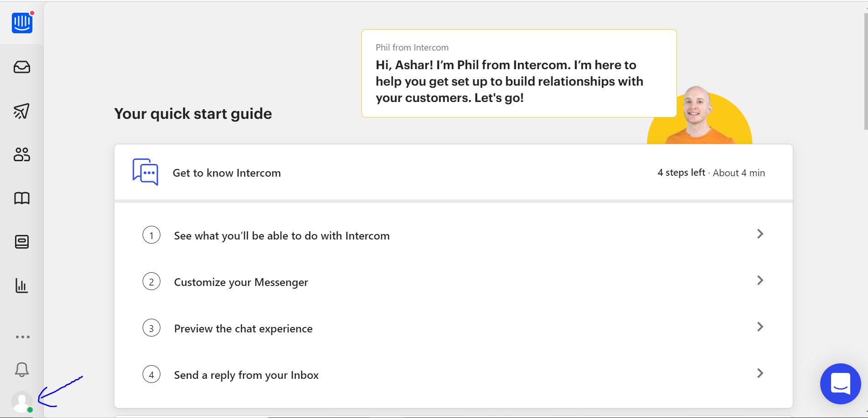Open the Inbox from the sidebar
Viewport: 868px width, 418px height.
22,67
